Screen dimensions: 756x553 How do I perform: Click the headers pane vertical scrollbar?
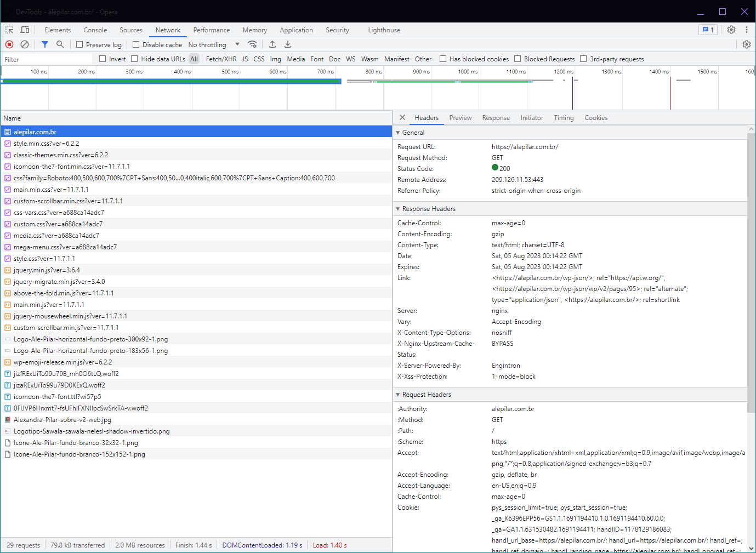(x=751, y=274)
